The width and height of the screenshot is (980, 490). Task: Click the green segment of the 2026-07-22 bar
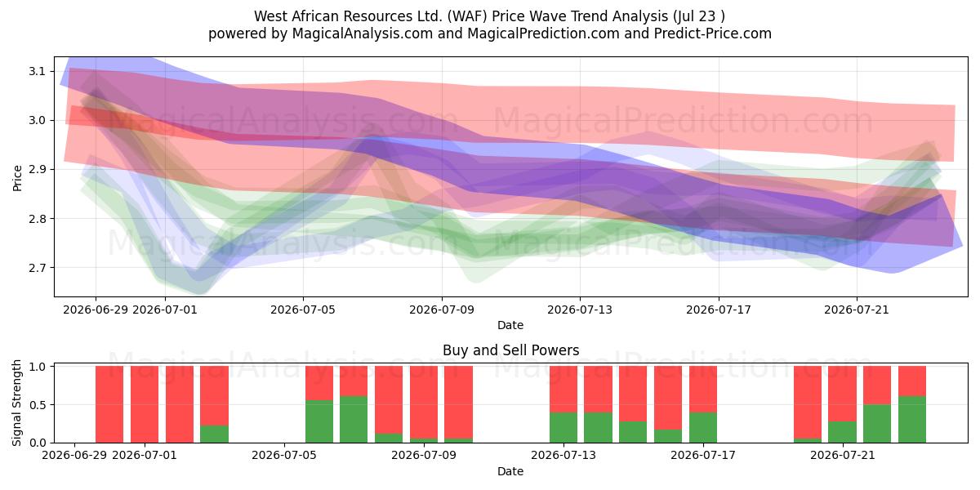click(x=877, y=423)
